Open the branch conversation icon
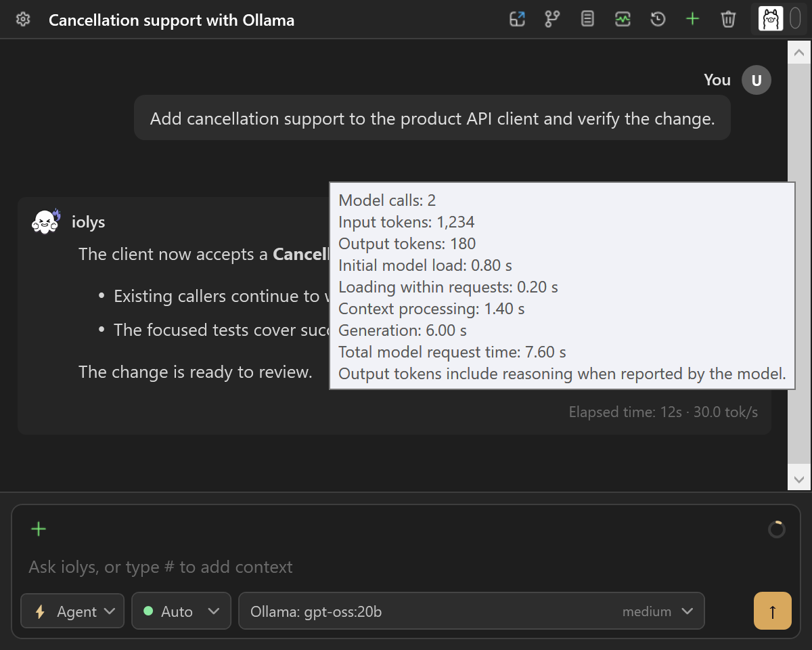The image size is (812, 650). pos(552,20)
